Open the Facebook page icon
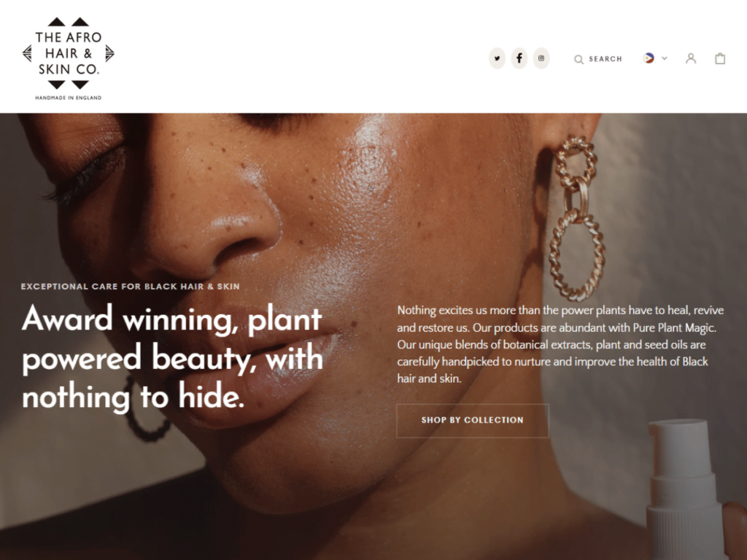 (x=519, y=58)
